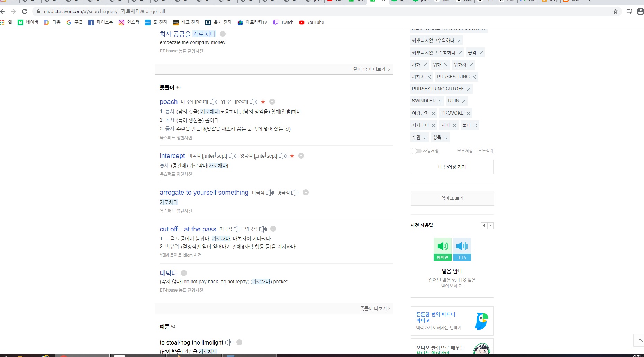This screenshot has height=357, width=644.
Task: Toggle 자동저장 auto-save switch
Action: [416, 151]
